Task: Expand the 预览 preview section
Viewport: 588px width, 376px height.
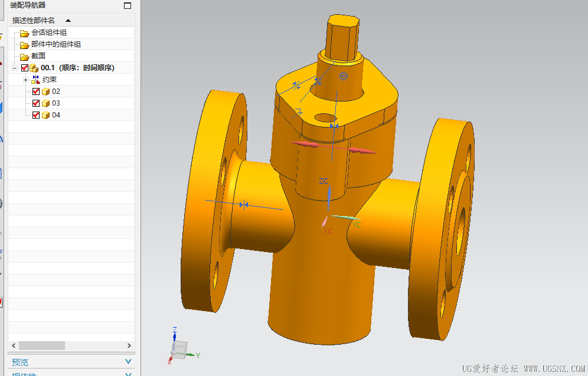Action: tap(128, 362)
